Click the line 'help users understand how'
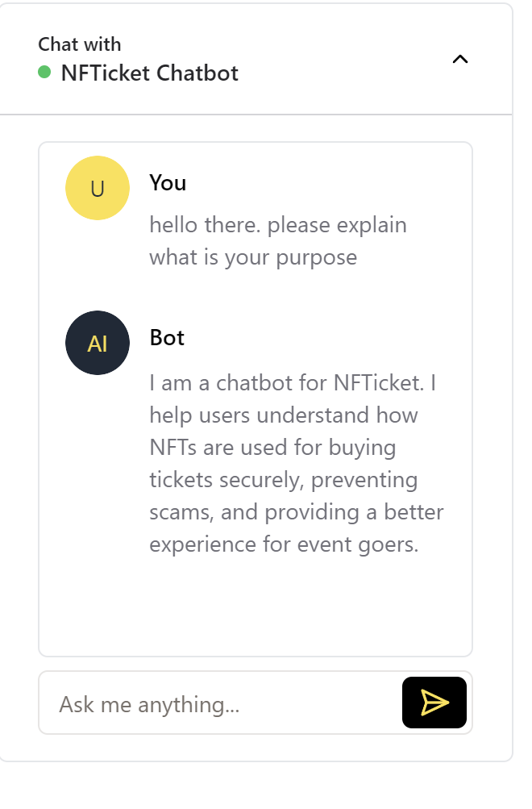Screen dimensions: 532x809 click(283, 415)
